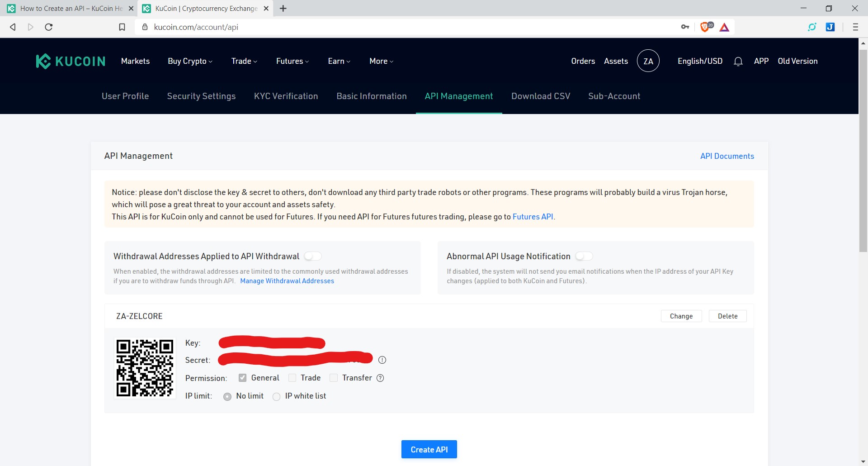Expand the Earn dropdown menu

click(339, 61)
